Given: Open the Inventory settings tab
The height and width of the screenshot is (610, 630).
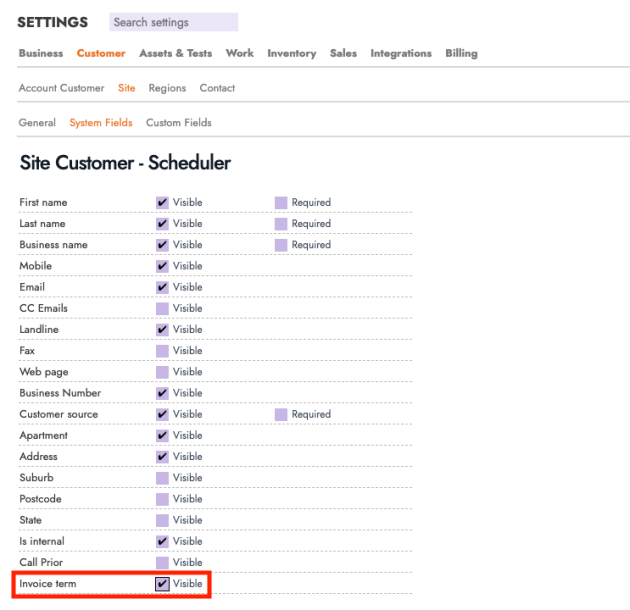Looking at the screenshot, I should [291, 54].
